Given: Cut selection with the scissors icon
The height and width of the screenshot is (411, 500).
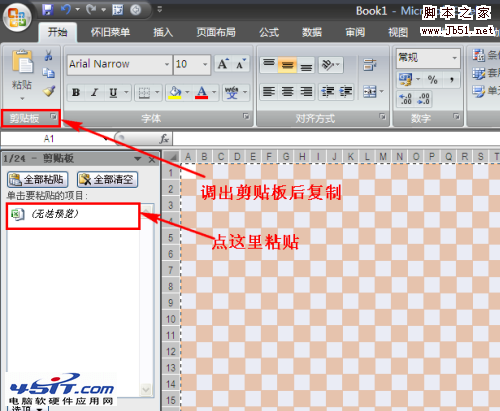Looking at the screenshot, I should click(x=48, y=55).
